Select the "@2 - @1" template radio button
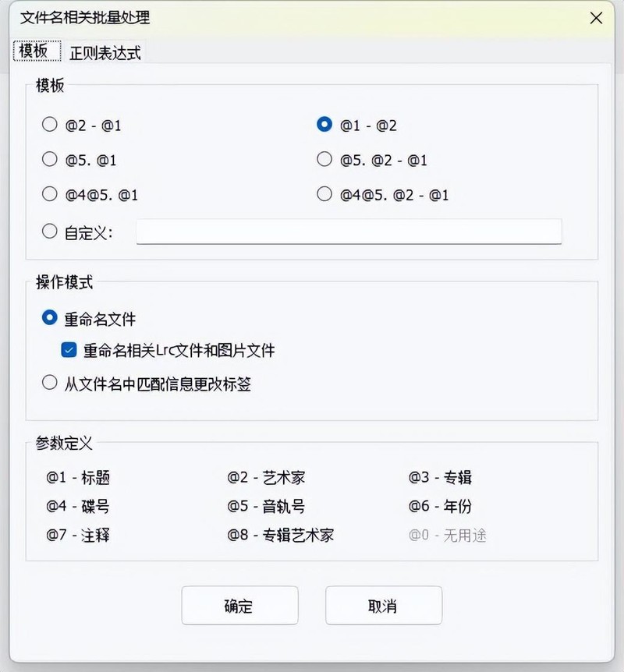Image resolution: width=624 pixels, height=672 pixels. click(50, 123)
